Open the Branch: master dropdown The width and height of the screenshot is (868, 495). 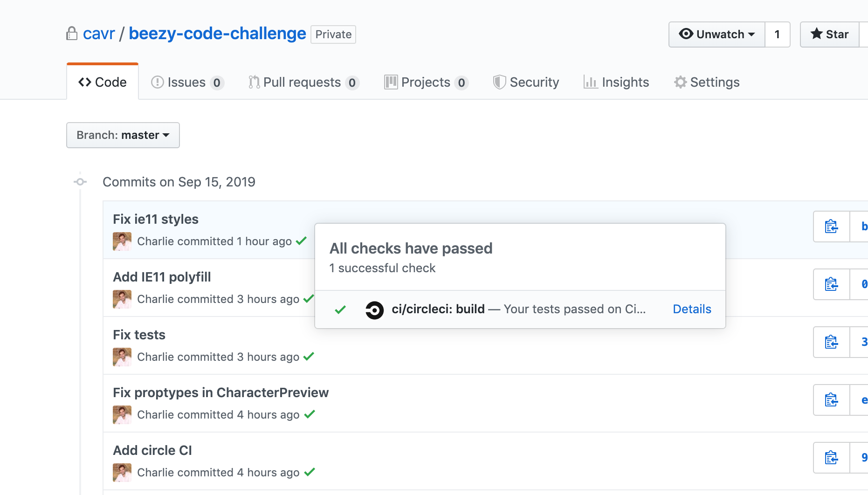(123, 135)
